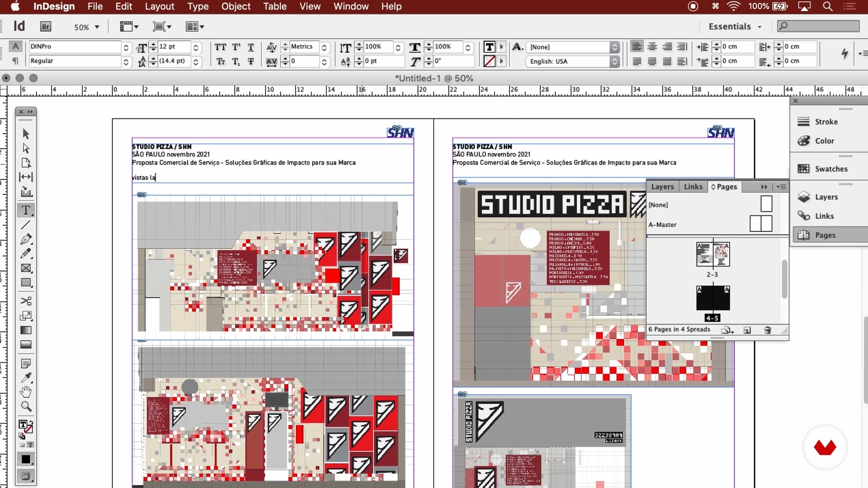Screen dimensions: 868x488
Task: Select the Gap tool
Action: pyautogui.click(x=26, y=177)
